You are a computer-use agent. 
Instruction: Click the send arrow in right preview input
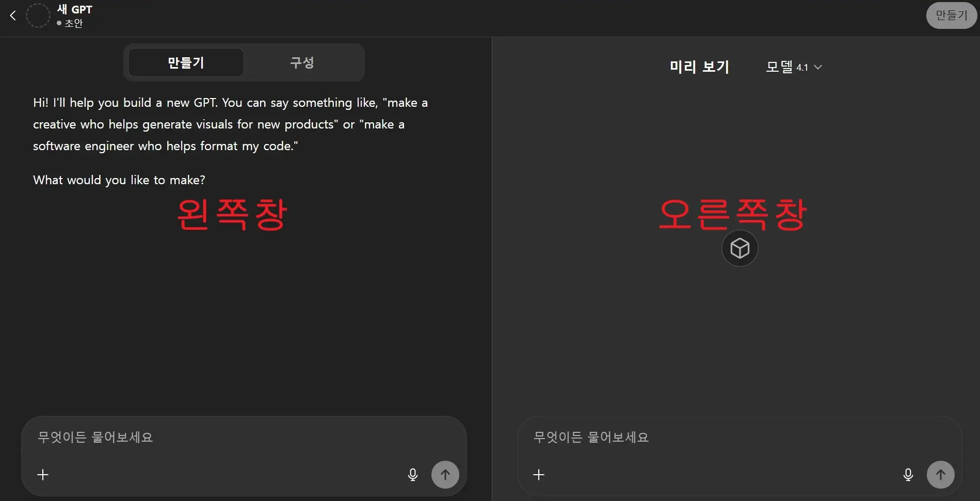[940, 475]
